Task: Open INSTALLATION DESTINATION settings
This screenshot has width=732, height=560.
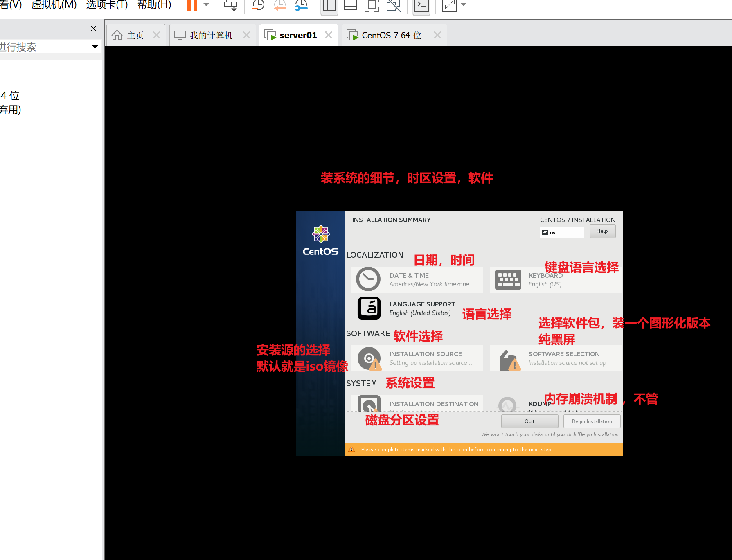Action: point(417,403)
